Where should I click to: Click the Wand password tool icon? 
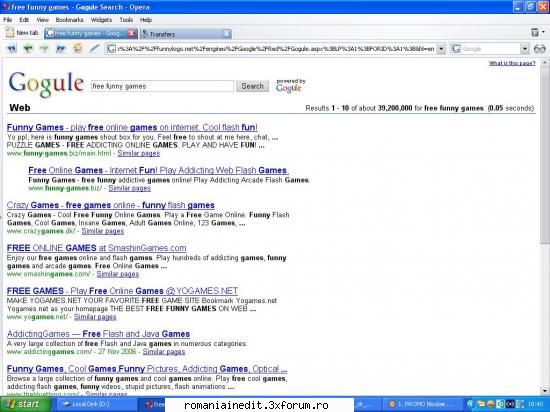(x=94, y=48)
